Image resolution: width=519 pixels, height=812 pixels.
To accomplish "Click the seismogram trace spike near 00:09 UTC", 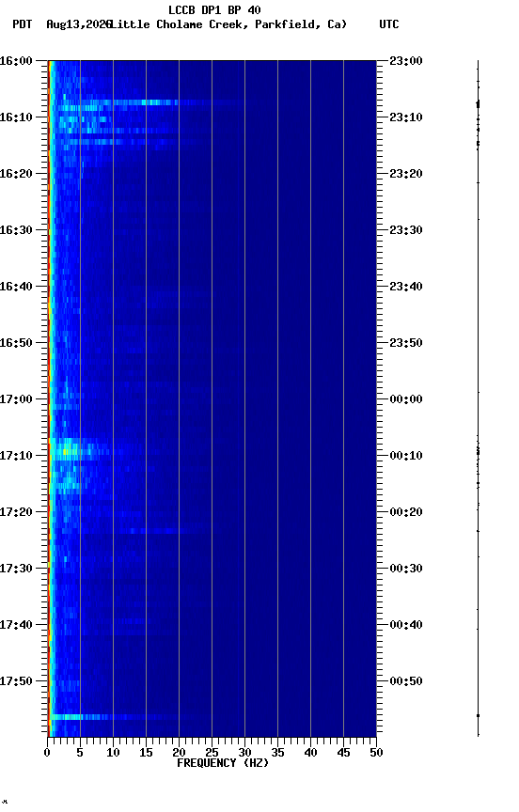I will point(478,452).
